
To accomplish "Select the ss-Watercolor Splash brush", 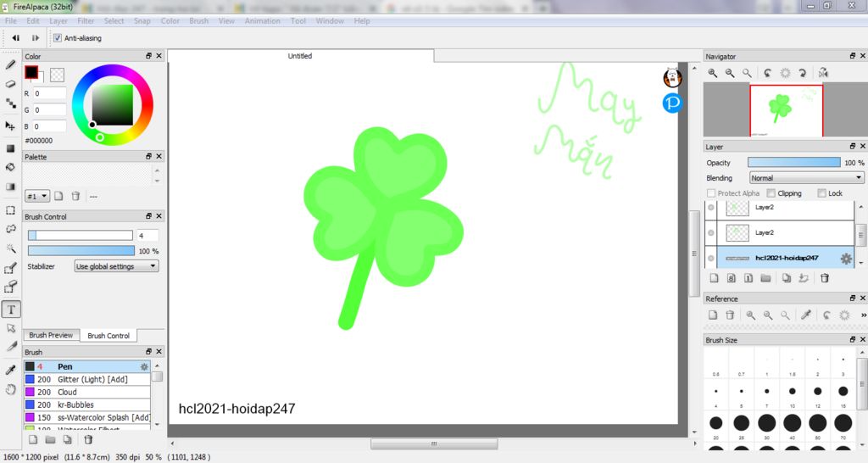I will (x=87, y=417).
